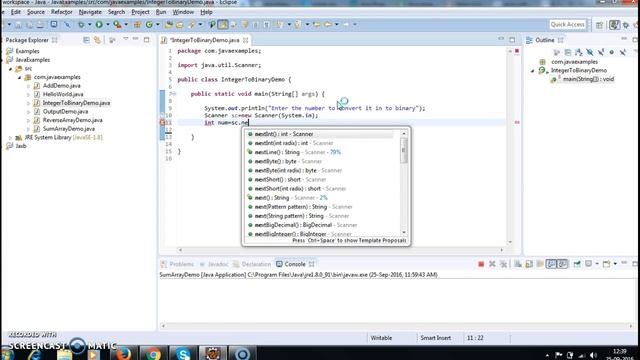Click the content assist list scrollbar thumb

pyautogui.click(x=404, y=150)
